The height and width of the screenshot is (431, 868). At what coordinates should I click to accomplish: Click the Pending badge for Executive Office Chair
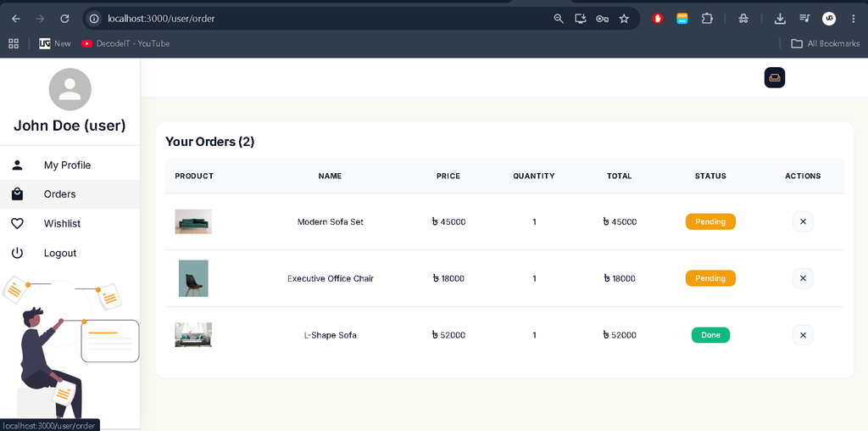710,278
